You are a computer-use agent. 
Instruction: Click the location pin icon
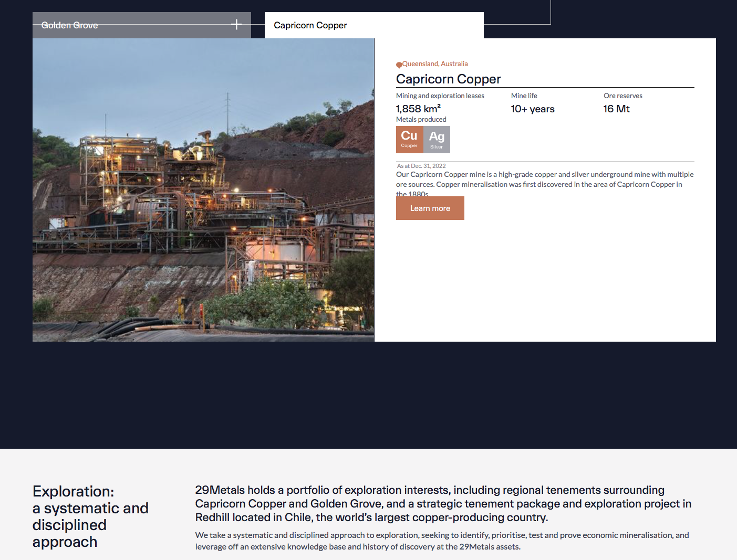399,65
